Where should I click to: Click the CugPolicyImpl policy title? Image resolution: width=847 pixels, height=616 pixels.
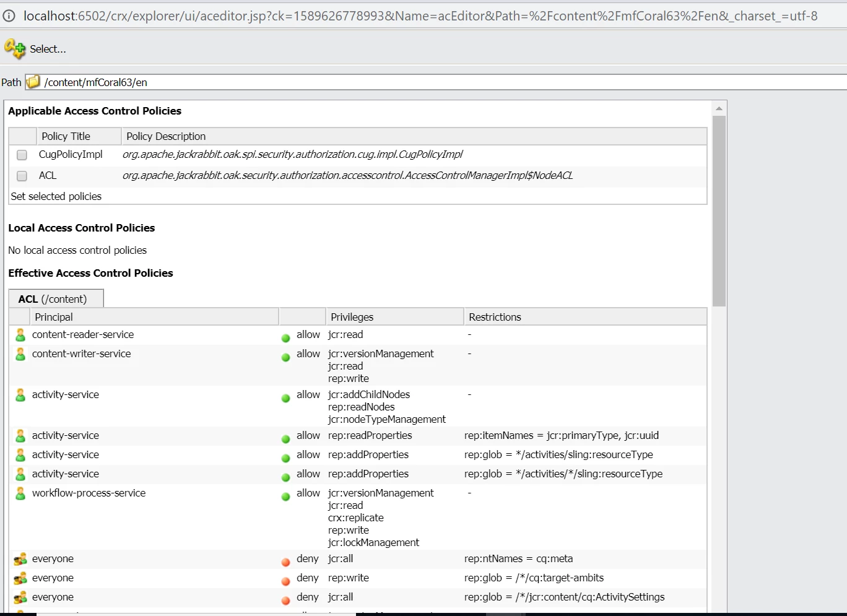[71, 154]
